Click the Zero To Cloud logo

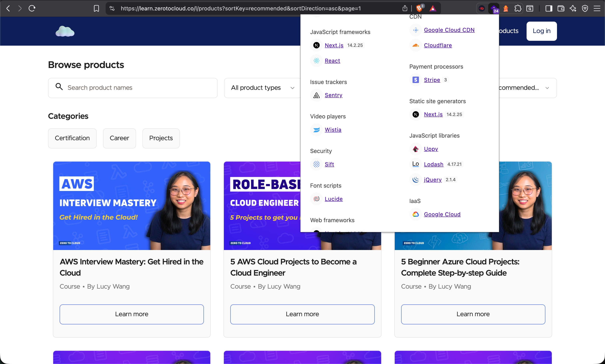65,31
